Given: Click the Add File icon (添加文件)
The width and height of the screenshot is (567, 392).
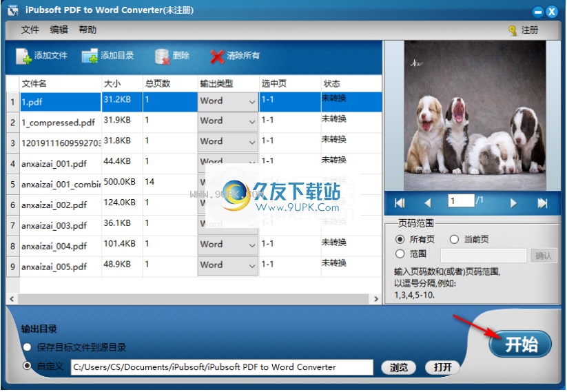Looking at the screenshot, I should (x=23, y=56).
